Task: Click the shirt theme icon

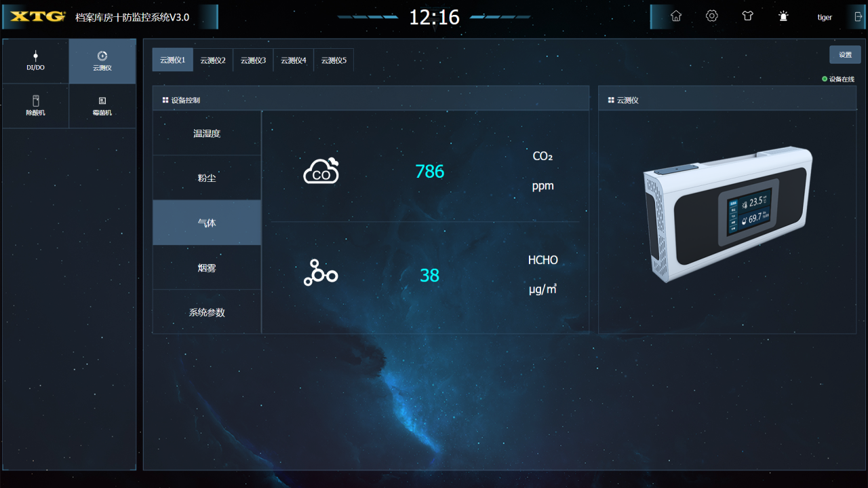Action: pyautogui.click(x=747, y=16)
